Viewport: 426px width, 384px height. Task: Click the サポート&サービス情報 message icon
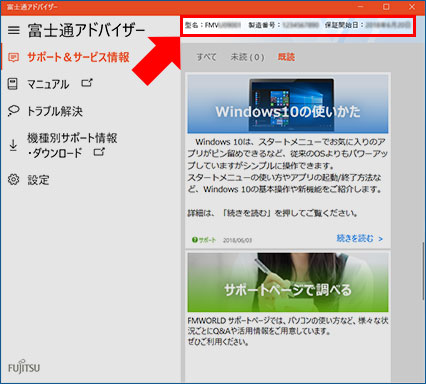click(x=13, y=57)
